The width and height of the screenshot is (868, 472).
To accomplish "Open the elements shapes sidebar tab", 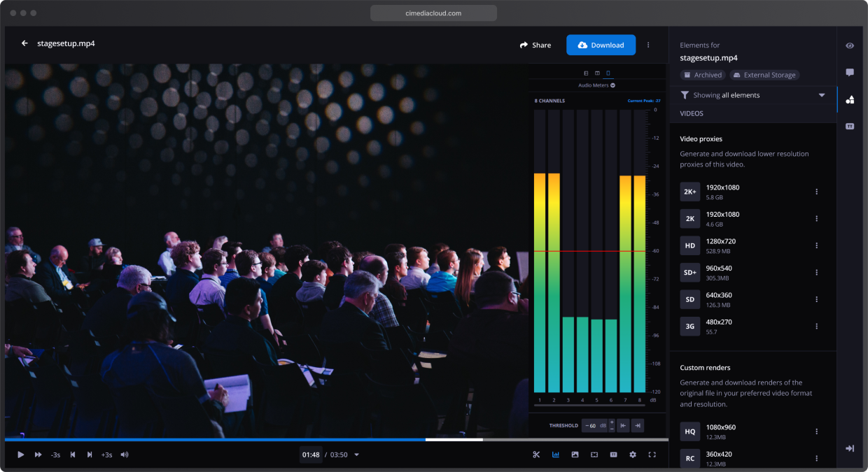I will click(850, 99).
